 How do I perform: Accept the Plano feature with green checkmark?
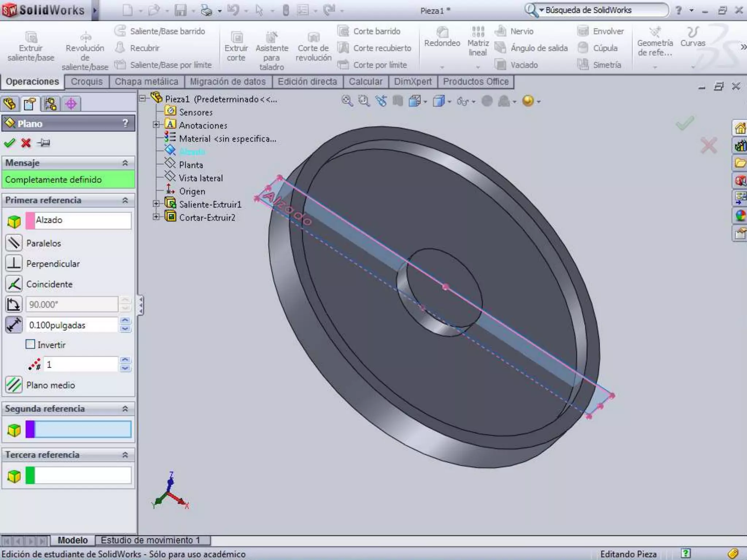click(x=9, y=143)
